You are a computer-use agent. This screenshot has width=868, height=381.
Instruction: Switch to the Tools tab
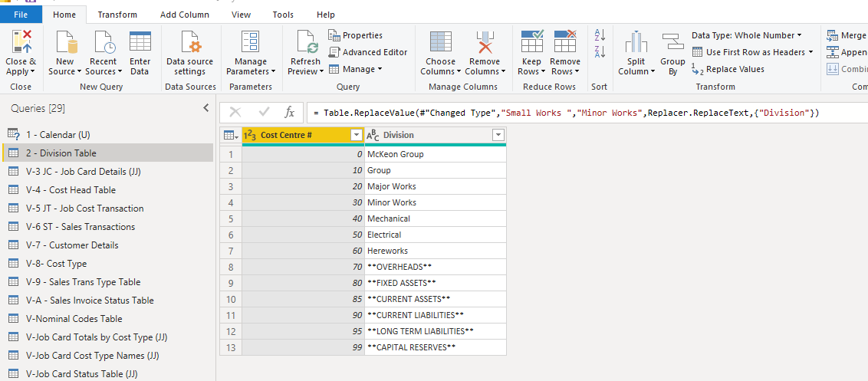pos(283,15)
